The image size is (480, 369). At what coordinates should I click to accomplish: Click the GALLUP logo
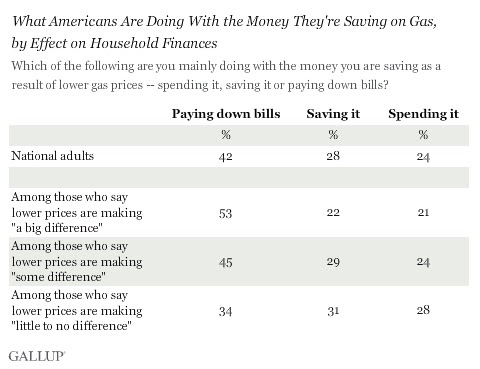pyautogui.click(x=37, y=356)
